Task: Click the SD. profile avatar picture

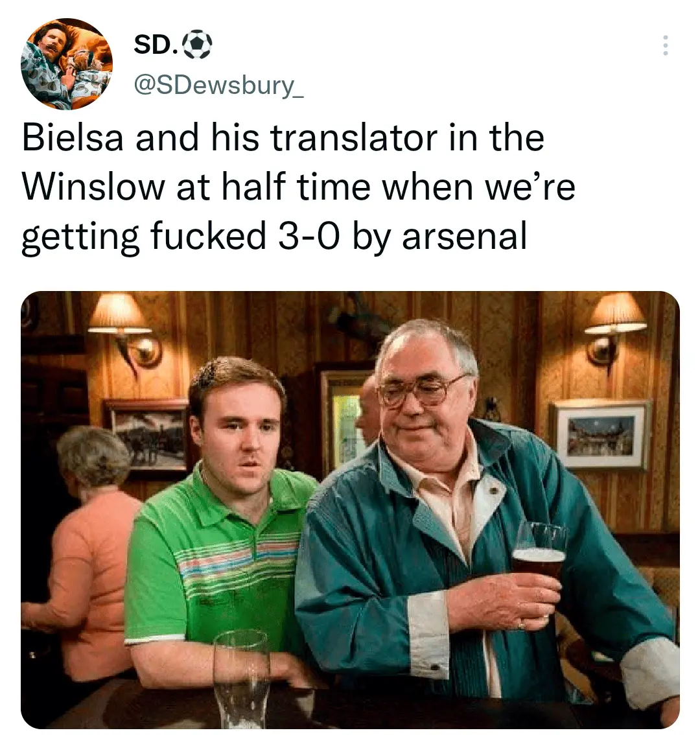Action: [x=67, y=64]
